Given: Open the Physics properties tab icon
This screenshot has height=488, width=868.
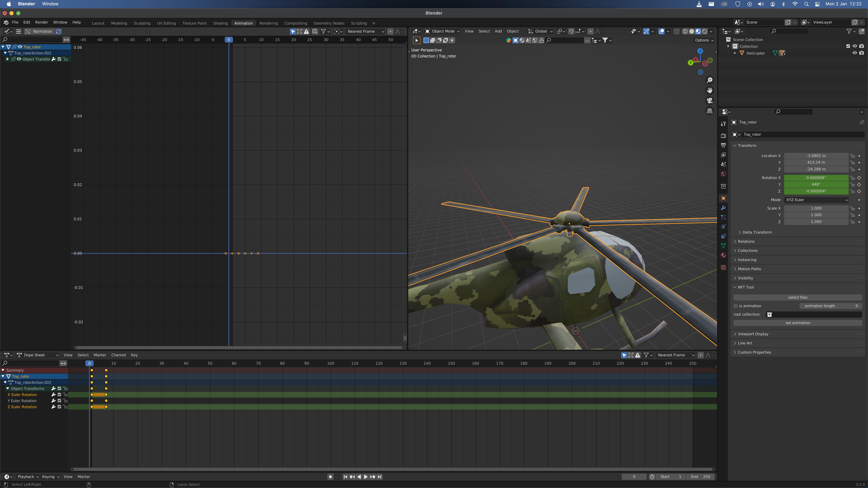Looking at the screenshot, I should click(x=723, y=227).
